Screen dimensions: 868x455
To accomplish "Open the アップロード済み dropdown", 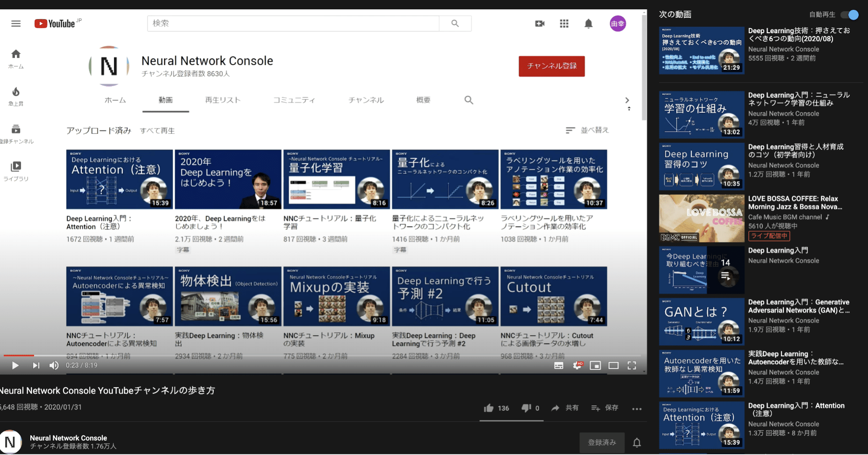I will (x=99, y=131).
